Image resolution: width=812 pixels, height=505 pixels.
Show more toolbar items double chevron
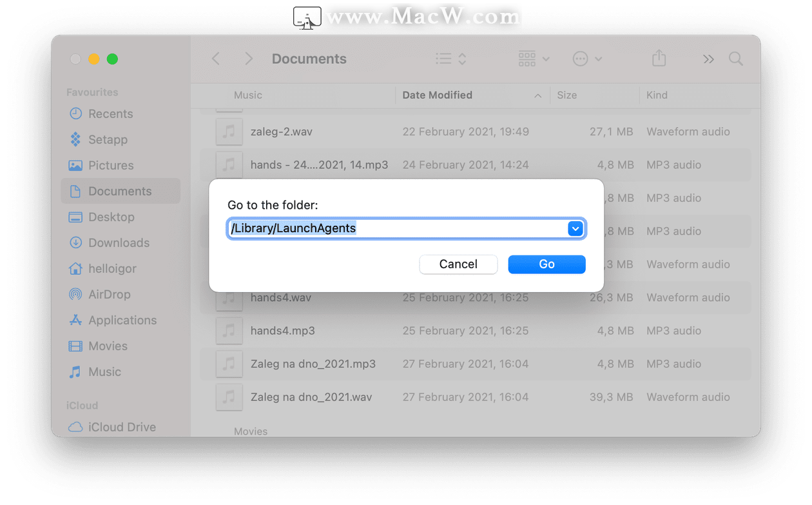[x=708, y=59]
